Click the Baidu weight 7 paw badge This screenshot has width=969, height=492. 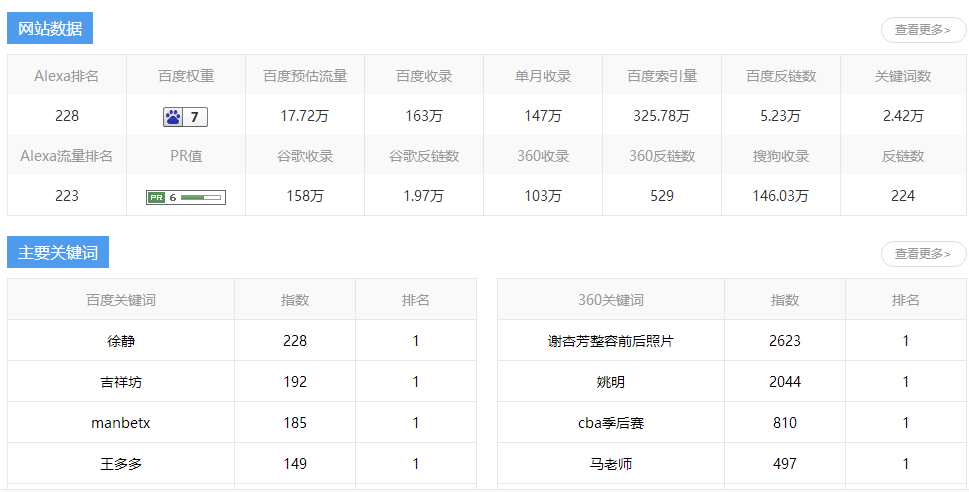click(185, 117)
